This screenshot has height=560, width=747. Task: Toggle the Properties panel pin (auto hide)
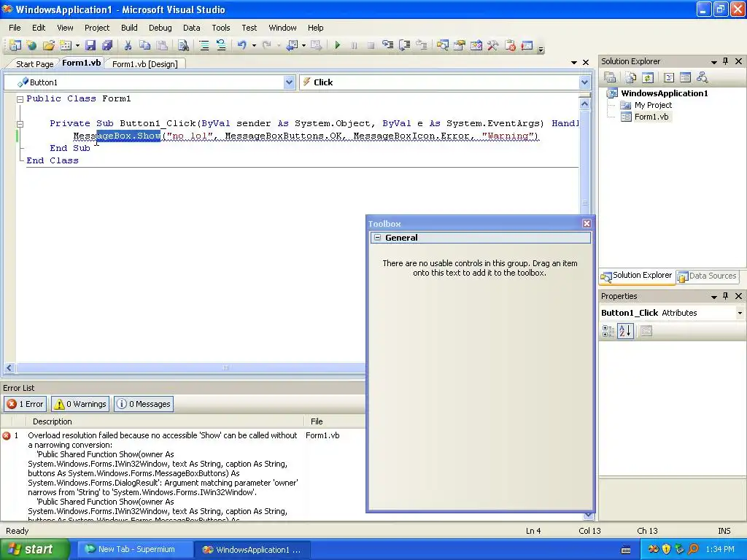point(726,296)
